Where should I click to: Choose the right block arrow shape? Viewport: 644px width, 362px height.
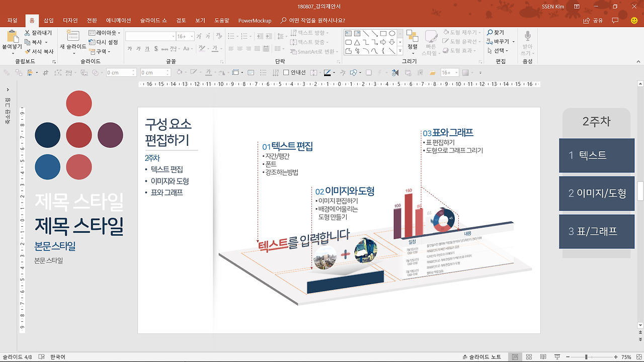[x=383, y=42]
